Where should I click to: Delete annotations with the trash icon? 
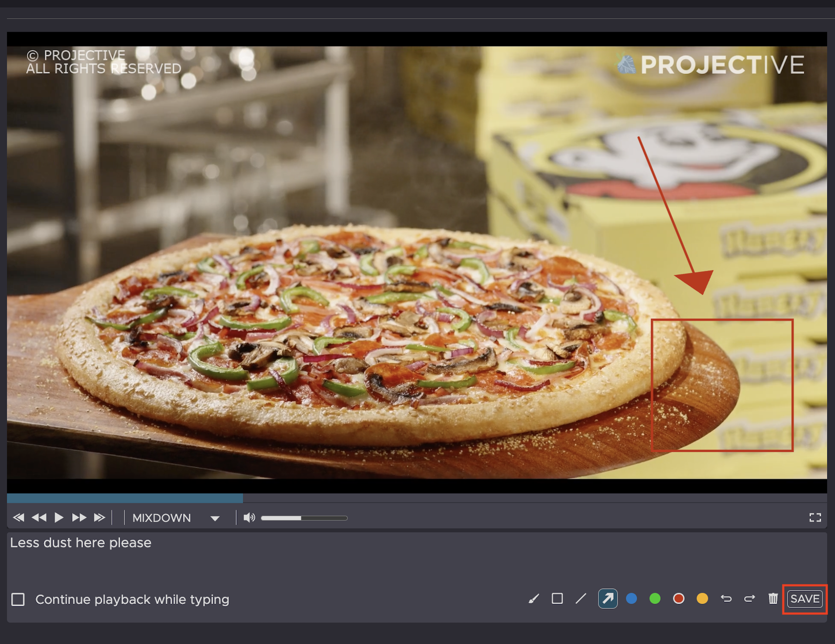tap(773, 599)
